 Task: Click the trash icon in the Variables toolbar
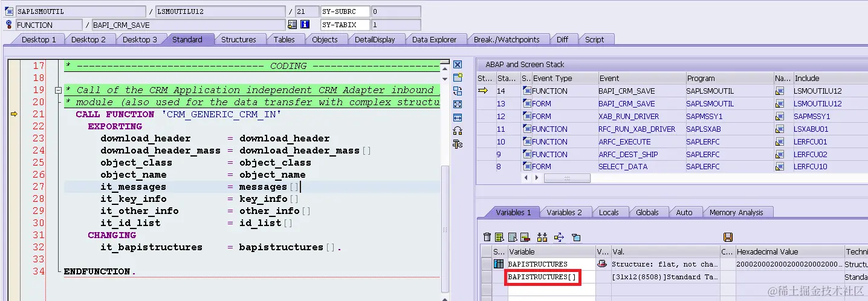point(487,238)
